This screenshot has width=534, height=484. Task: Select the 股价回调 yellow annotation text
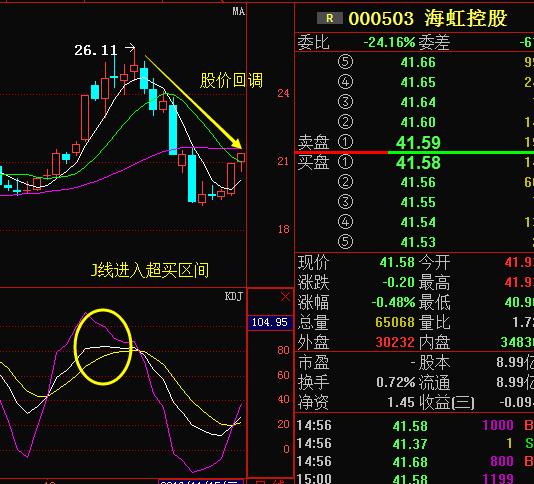pyautogui.click(x=231, y=80)
